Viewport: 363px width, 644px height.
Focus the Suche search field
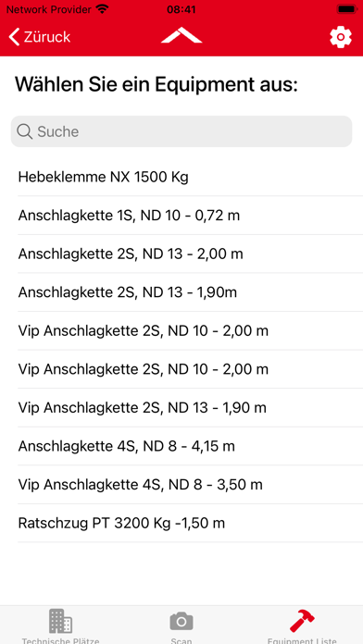pyautogui.click(x=181, y=131)
